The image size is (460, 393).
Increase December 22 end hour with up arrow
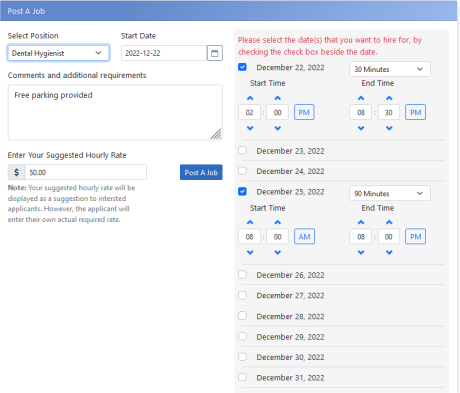click(x=361, y=98)
